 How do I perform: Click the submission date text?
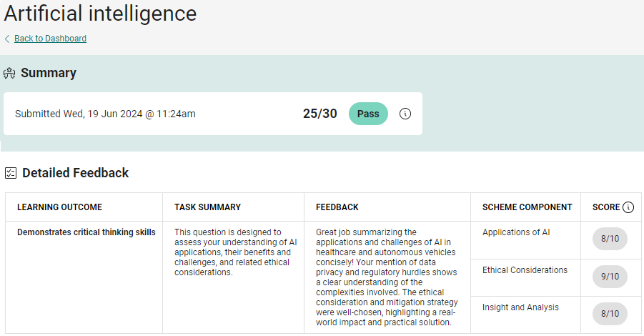tap(105, 114)
